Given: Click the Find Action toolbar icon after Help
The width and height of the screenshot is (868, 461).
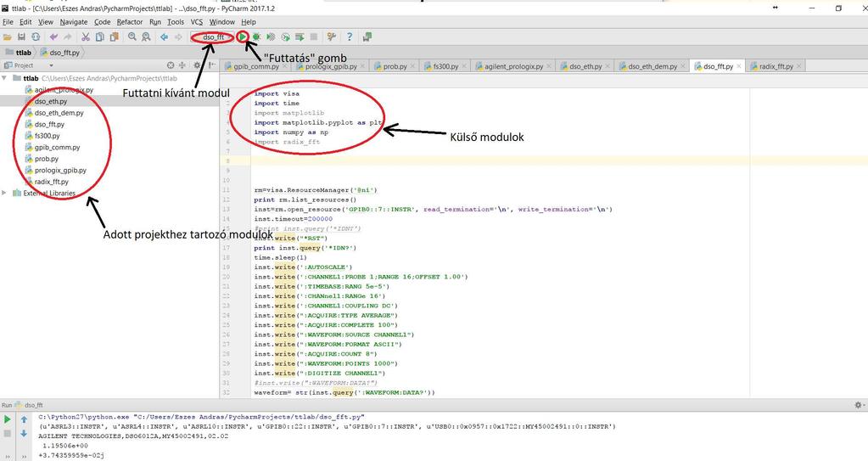Looking at the screenshot, I should point(367,37).
